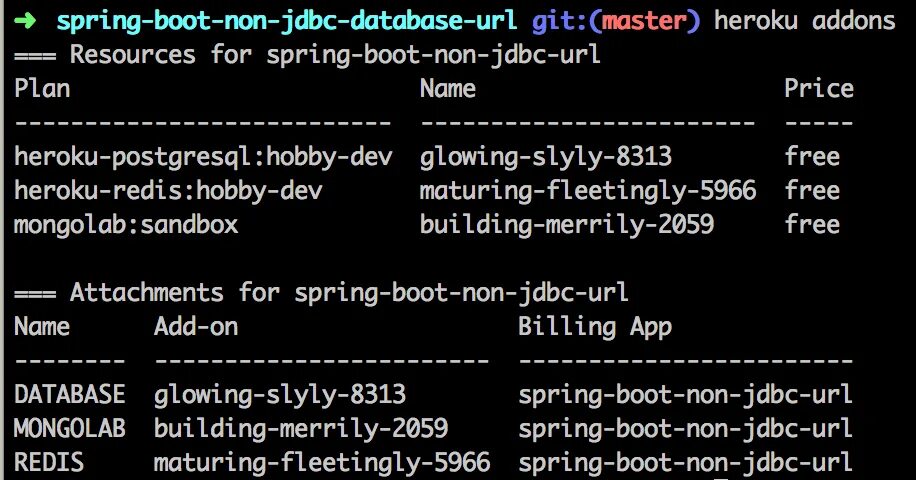This screenshot has height=480, width=916.
Task: Click billing app on the REDIS row
Action: tap(685, 462)
